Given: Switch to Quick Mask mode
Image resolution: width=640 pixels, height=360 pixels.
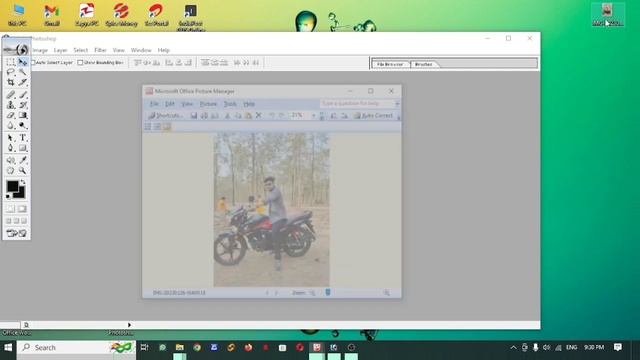Looking at the screenshot, I should click(x=22, y=209).
